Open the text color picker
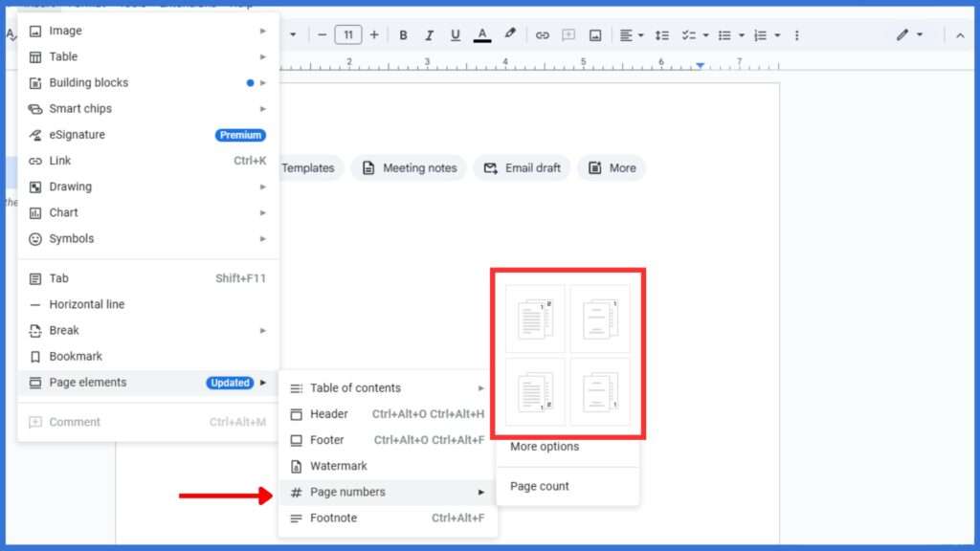This screenshot has width=980, height=551. point(482,34)
